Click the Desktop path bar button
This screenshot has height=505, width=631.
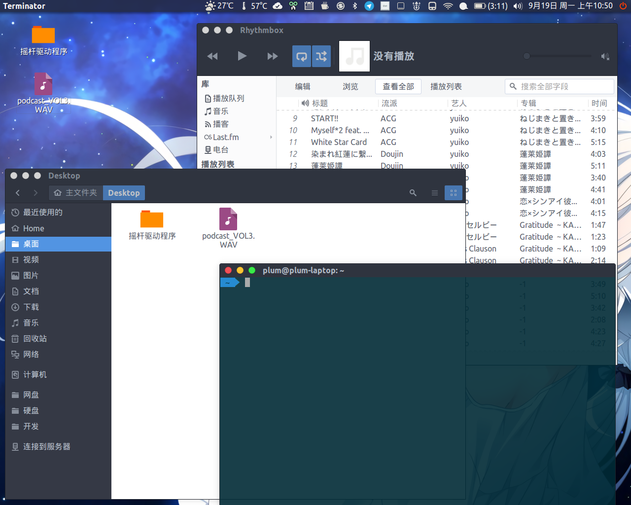pos(124,193)
